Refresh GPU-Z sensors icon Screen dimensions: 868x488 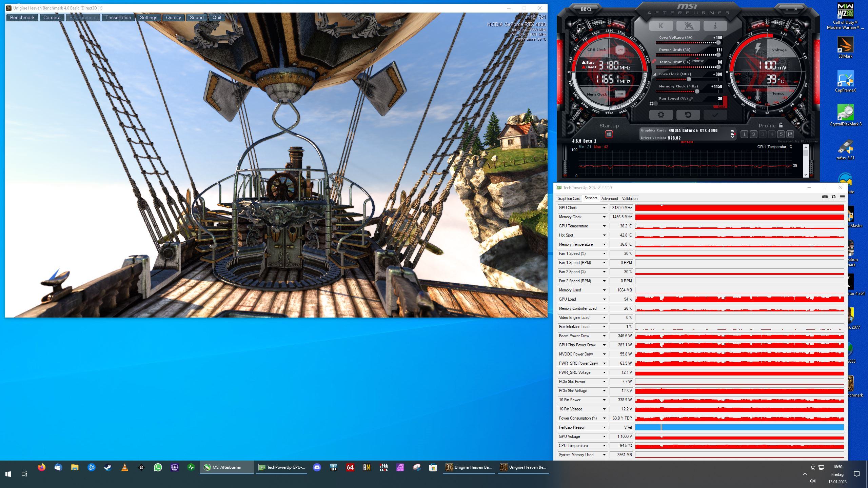[833, 197]
